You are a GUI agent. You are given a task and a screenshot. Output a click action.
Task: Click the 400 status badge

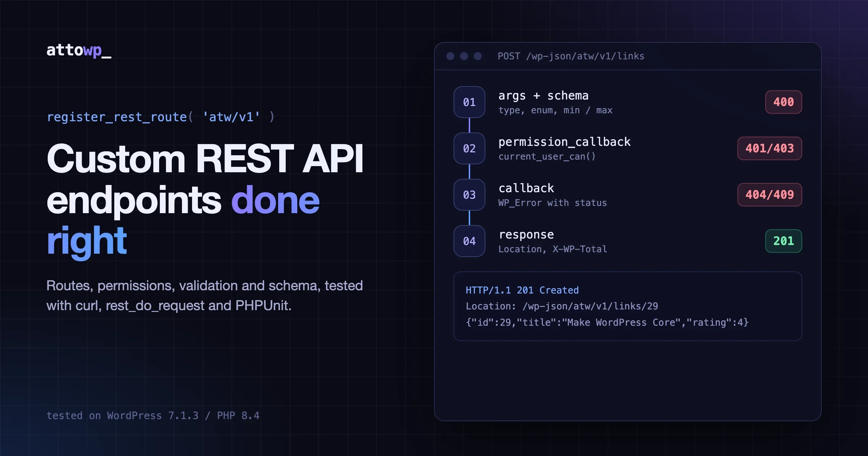[784, 102]
